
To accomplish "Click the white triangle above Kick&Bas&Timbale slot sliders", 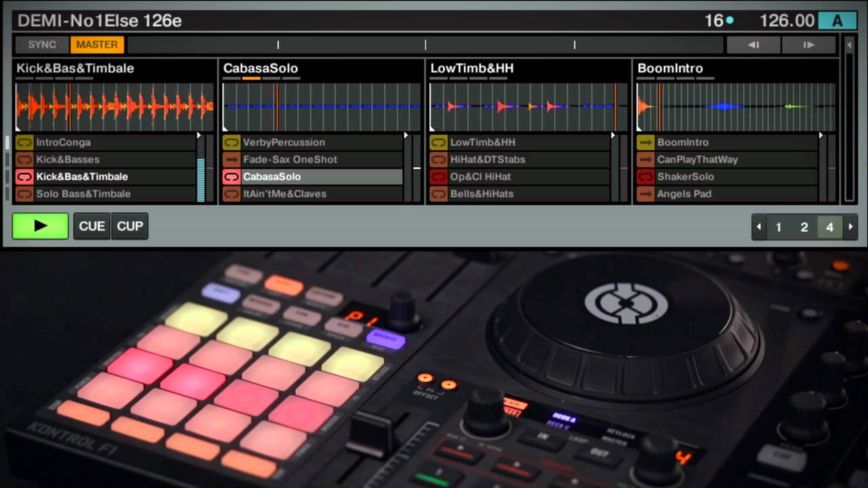I will click(x=199, y=136).
